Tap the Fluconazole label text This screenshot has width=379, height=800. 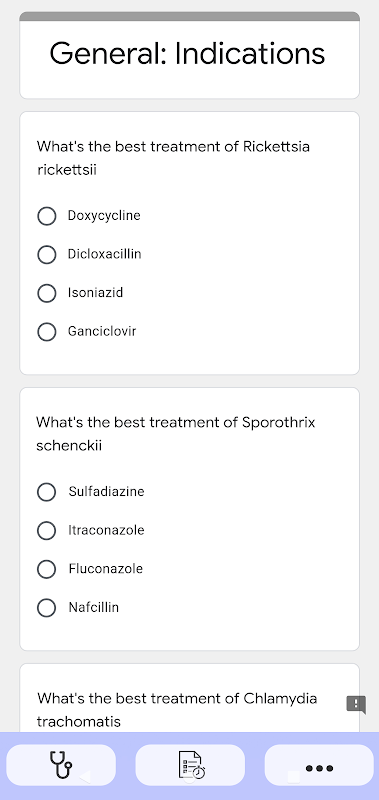[x=106, y=569]
